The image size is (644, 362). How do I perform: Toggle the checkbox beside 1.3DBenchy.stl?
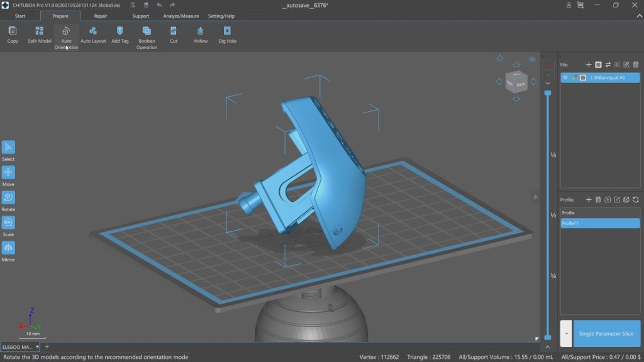click(583, 78)
